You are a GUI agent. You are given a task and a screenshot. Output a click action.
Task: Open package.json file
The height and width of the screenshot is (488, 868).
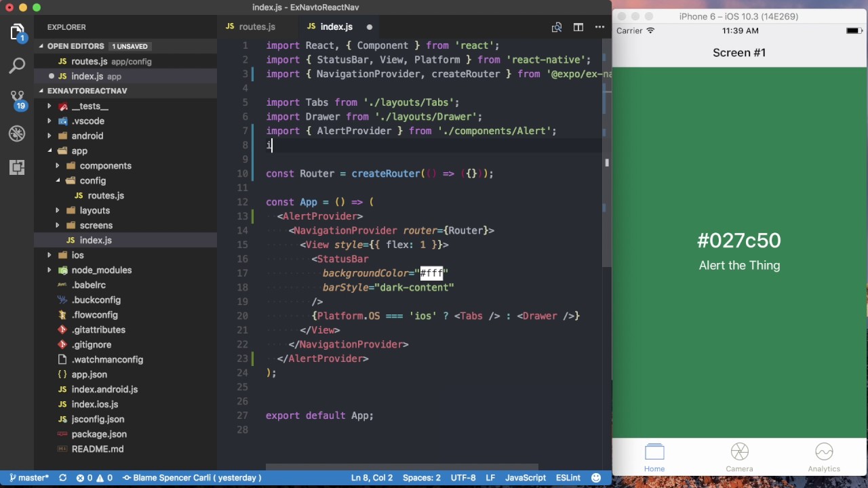[99, 434]
